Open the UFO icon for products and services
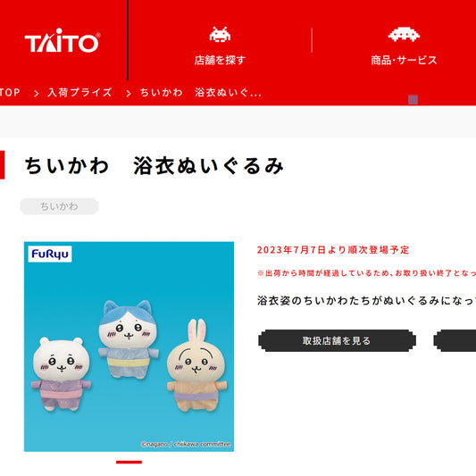 [x=404, y=35]
